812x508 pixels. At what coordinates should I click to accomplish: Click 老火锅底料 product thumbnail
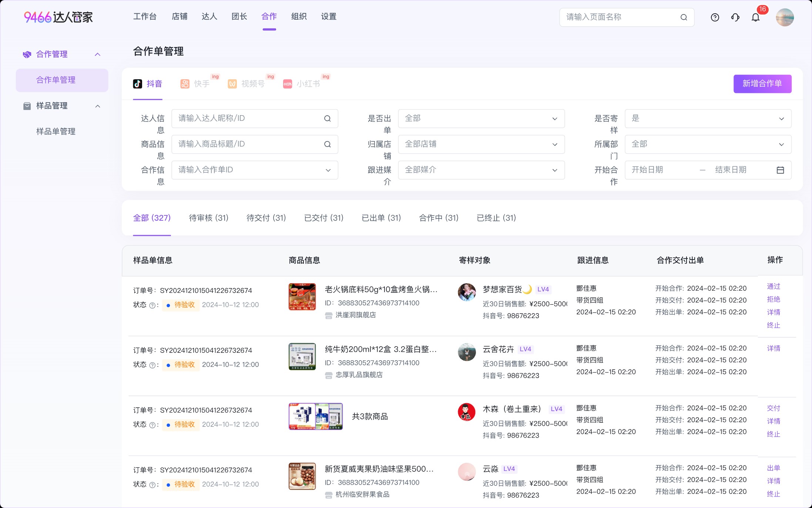click(x=302, y=297)
